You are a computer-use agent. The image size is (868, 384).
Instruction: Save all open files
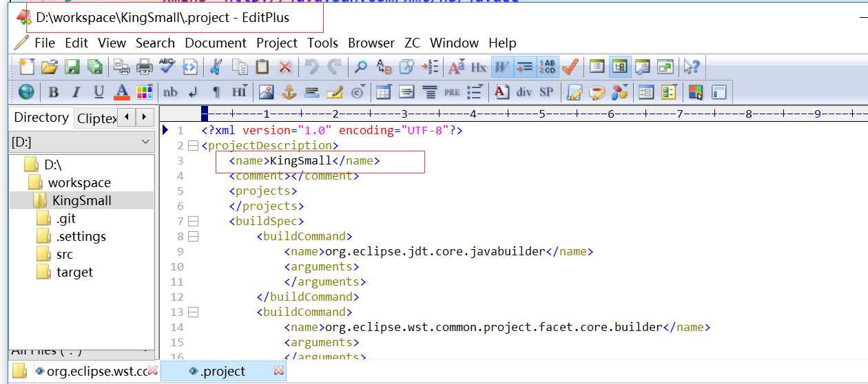click(x=94, y=67)
